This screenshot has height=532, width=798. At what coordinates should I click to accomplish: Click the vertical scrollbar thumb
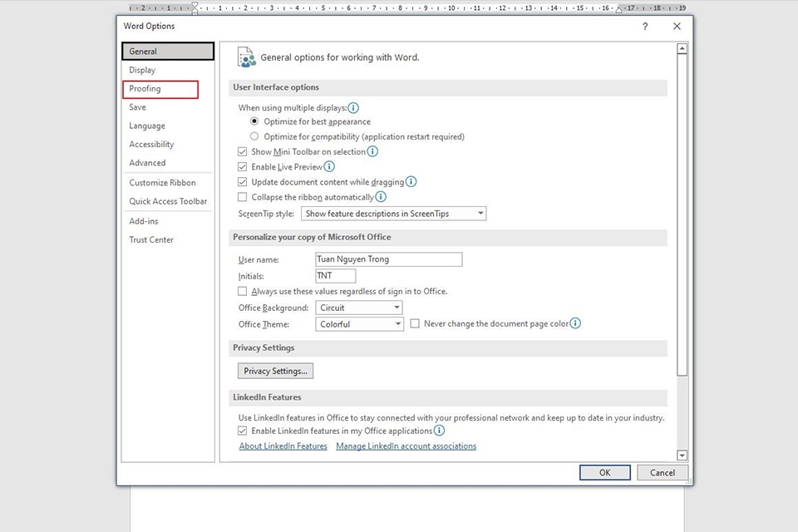(x=682, y=214)
